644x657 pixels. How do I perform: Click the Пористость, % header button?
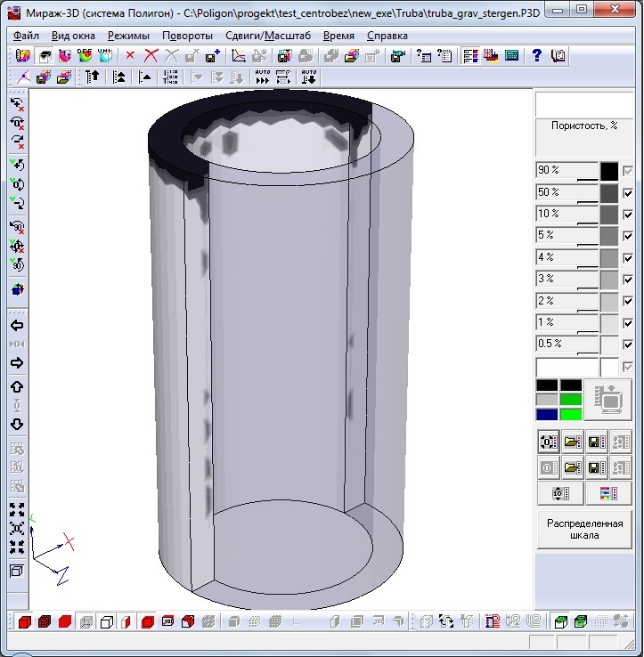point(583,126)
